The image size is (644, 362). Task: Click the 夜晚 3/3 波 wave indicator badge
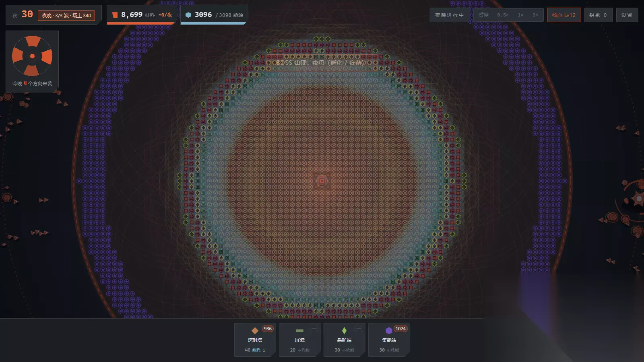tap(66, 15)
